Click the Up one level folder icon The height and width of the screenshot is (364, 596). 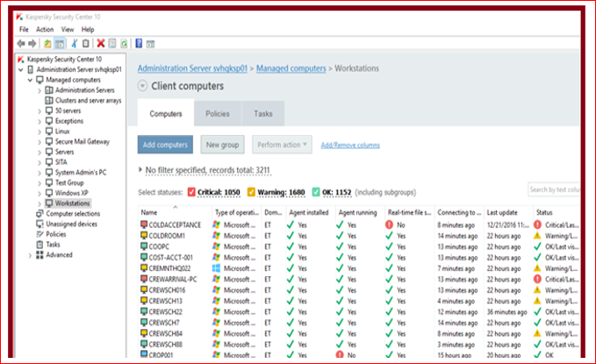click(x=47, y=44)
